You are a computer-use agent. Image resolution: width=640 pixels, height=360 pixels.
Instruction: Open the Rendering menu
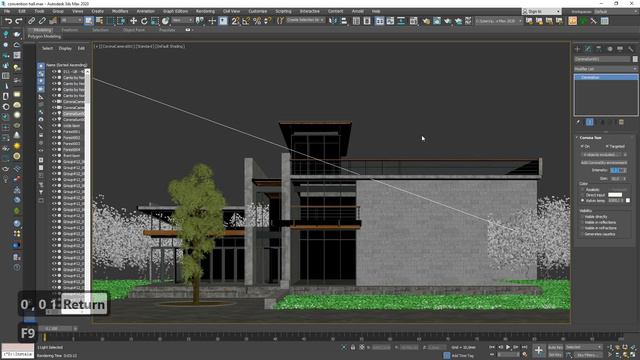tap(205, 11)
